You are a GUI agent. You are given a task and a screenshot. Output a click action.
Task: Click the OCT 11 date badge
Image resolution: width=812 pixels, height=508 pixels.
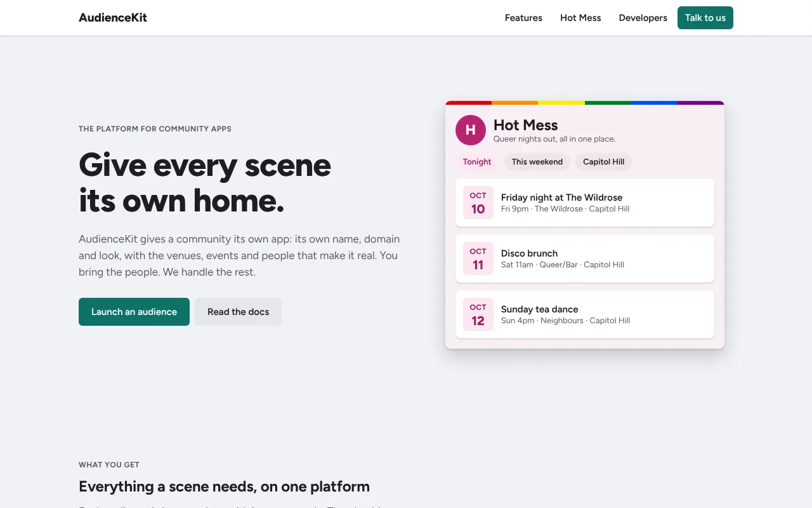tap(478, 258)
